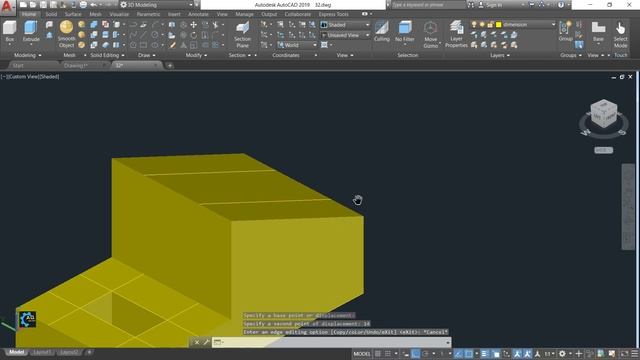Activate Select Mode touch button

click(x=620, y=35)
